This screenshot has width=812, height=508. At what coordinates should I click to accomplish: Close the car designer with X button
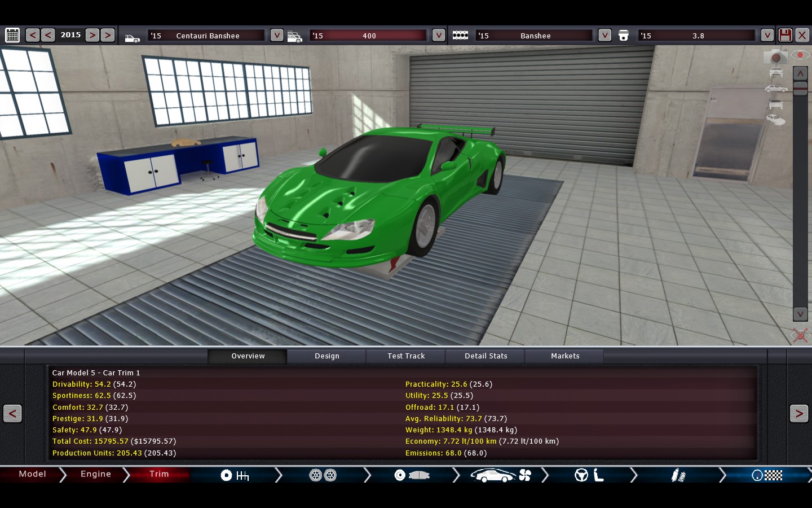pos(802,35)
